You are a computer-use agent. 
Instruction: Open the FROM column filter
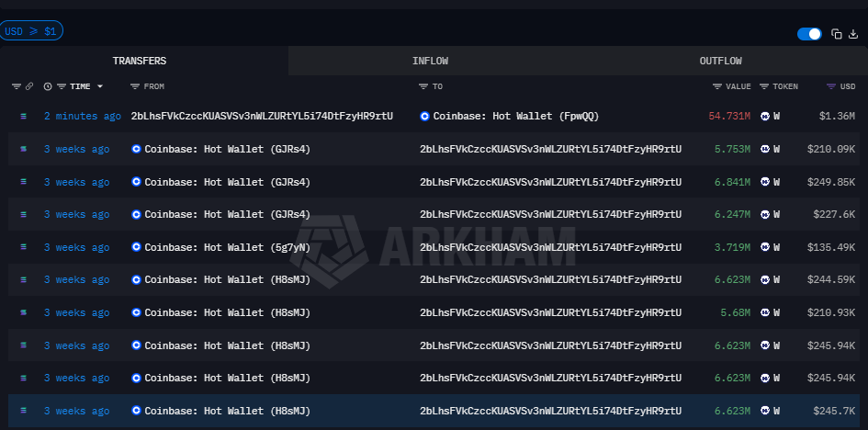click(135, 86)
